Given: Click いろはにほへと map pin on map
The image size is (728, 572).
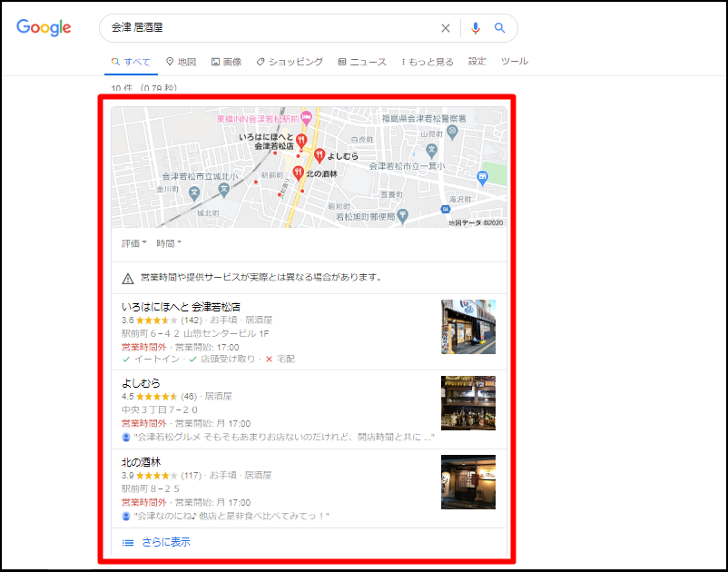Looking at the screenshot, I should coord(301,141).
